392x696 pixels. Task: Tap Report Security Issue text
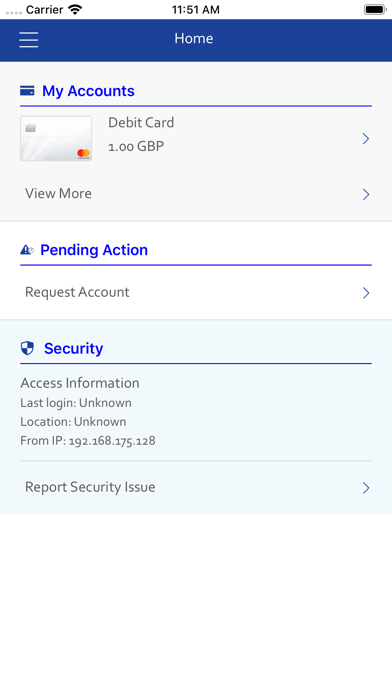[90, 487]
